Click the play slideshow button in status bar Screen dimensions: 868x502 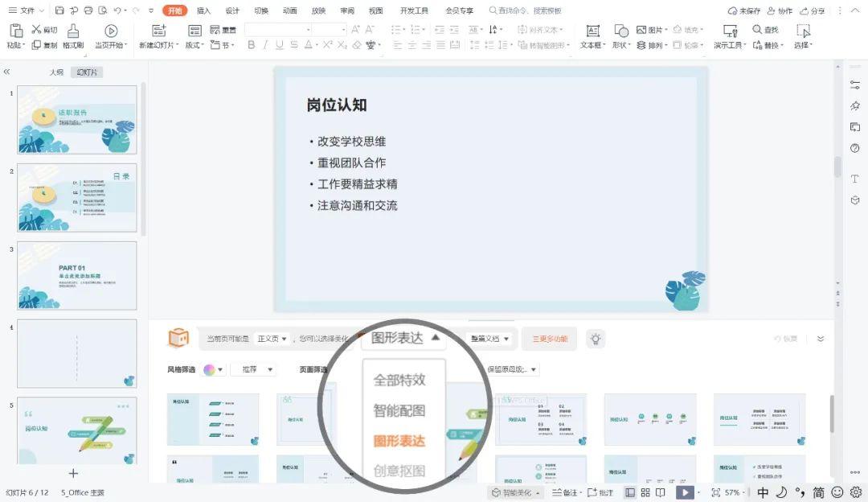(685, 492)
